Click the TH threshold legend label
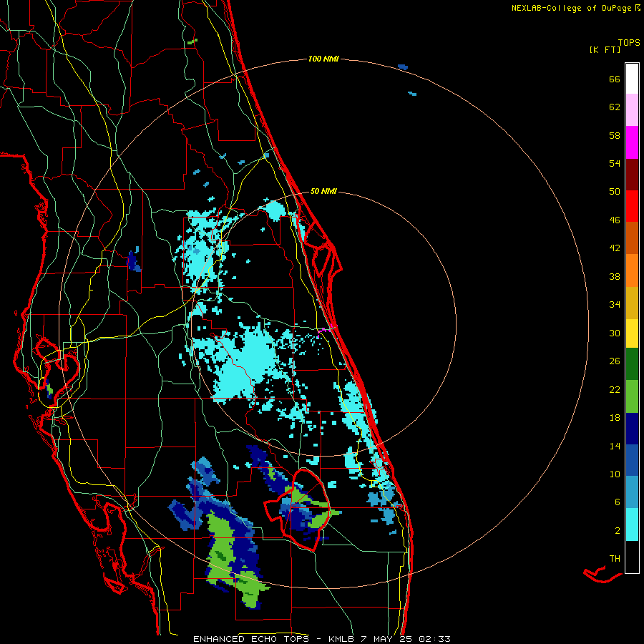The image size is (644, 644). pyautogui.click(x=615, y=559)
